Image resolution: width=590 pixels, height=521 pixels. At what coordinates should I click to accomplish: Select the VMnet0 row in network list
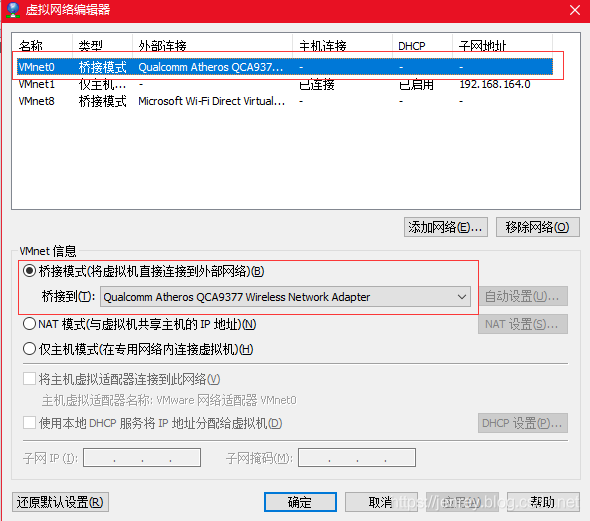[x=285, y=67]
